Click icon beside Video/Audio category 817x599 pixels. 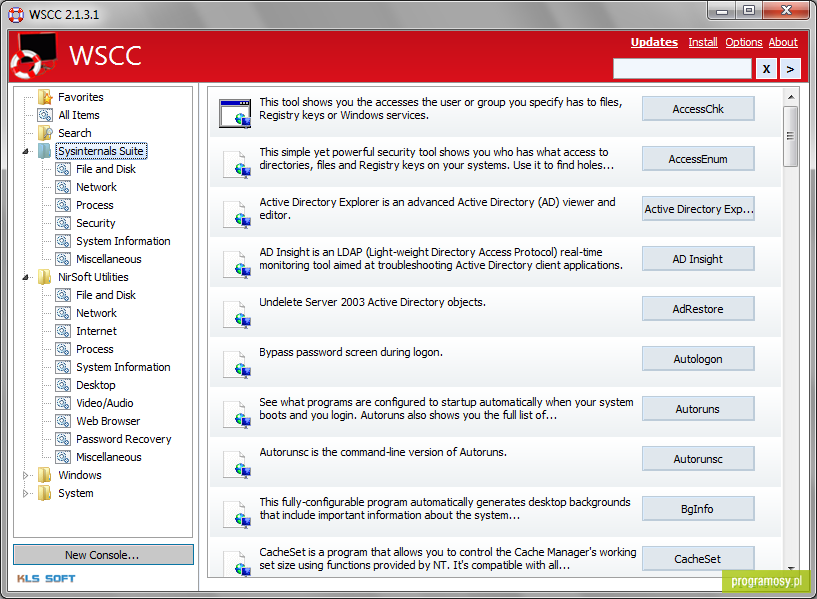pos(63,403)
